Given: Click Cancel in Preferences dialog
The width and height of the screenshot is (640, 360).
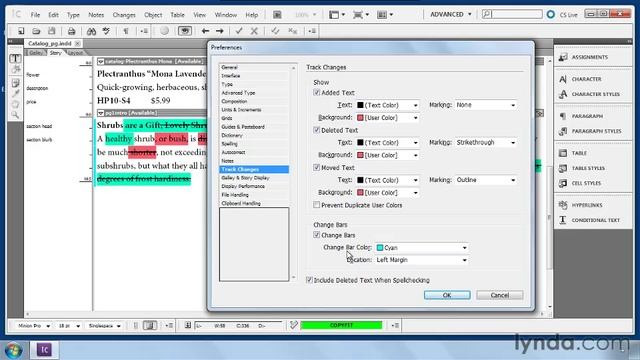Looking at the screenshot, I should pyautogui.click(x=500, y=295).
